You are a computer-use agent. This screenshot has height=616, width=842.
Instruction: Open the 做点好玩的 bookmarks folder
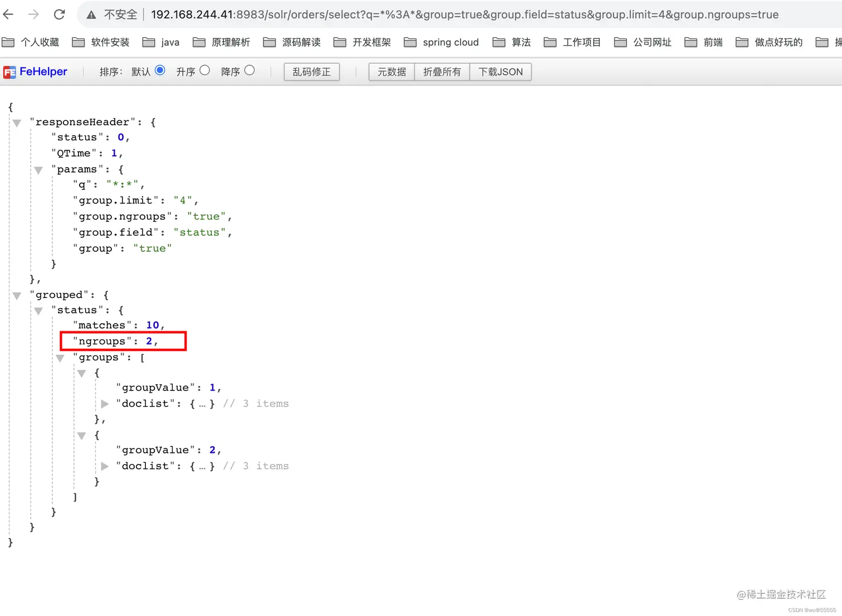point(769,42)
